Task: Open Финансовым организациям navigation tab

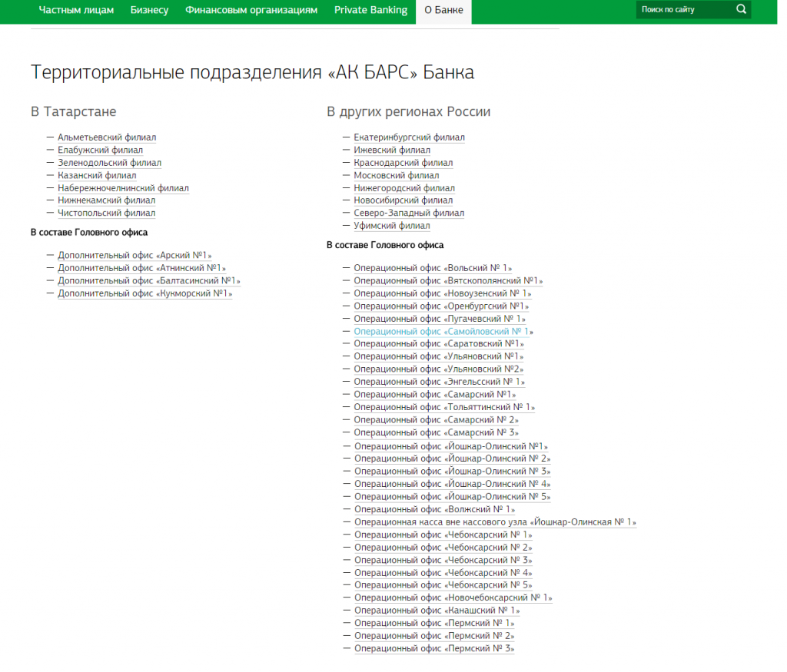Action: click(251, 10)
